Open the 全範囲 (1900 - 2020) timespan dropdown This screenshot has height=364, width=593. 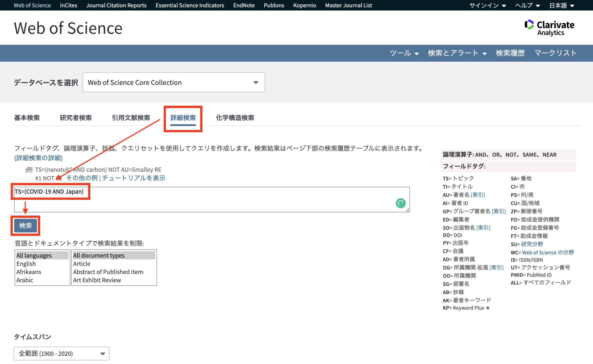[62, 353]
